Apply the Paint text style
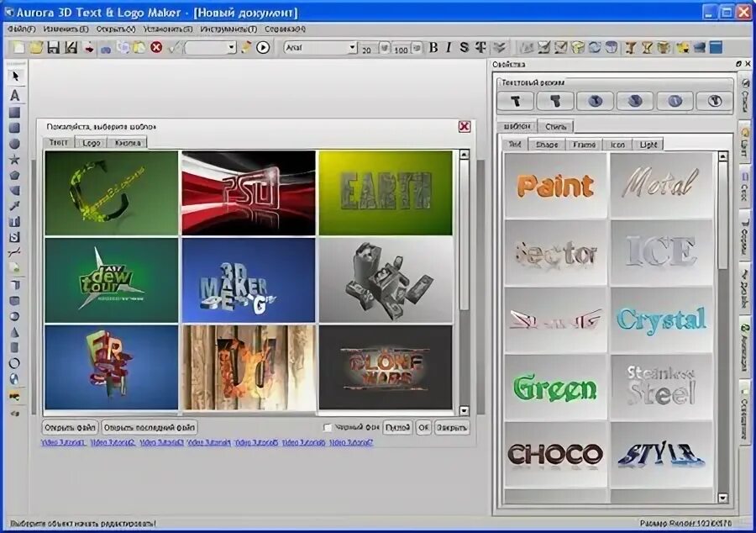756x533 pixels. pos(555,185)
